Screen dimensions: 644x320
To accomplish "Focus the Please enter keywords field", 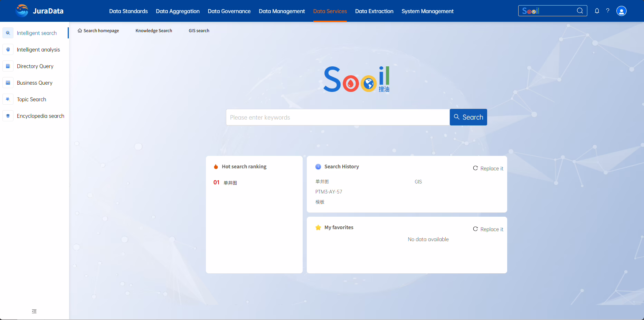I will 338,117.
